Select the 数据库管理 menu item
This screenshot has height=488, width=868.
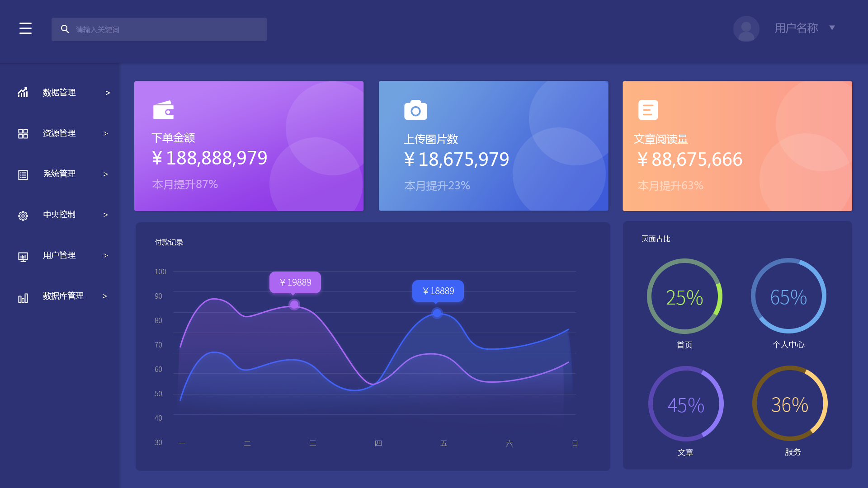[x=63, y=296]
